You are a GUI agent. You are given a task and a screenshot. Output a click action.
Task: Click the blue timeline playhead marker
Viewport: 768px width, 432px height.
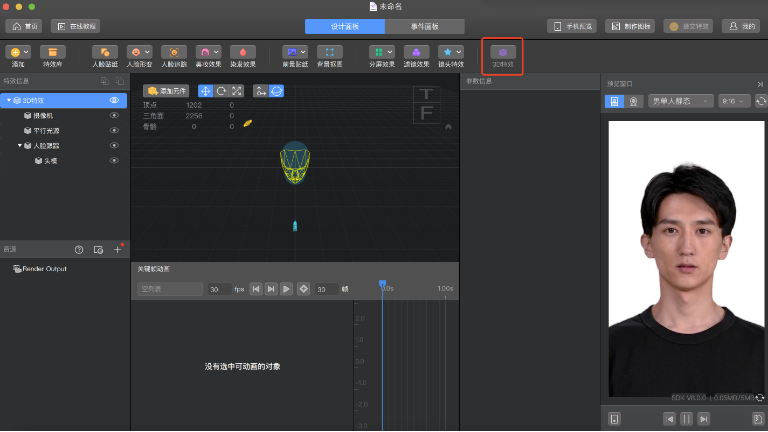point(382,285)
